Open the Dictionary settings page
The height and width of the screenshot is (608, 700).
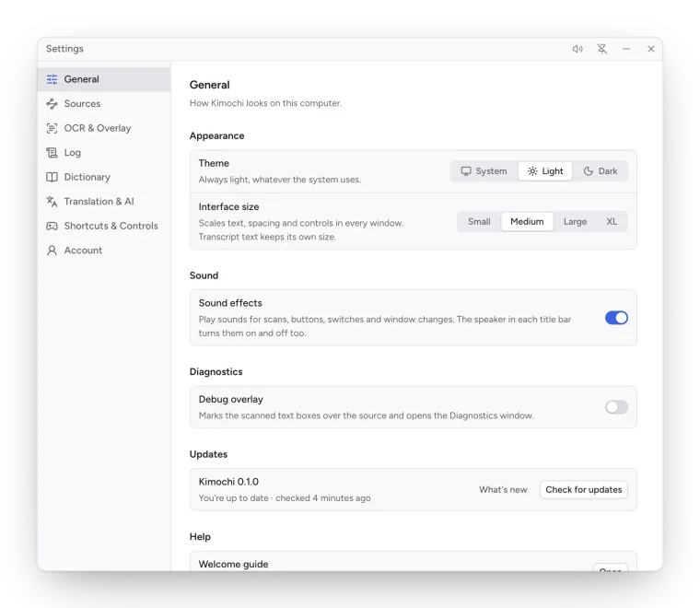pyautogui.click(x=103, y=177)
